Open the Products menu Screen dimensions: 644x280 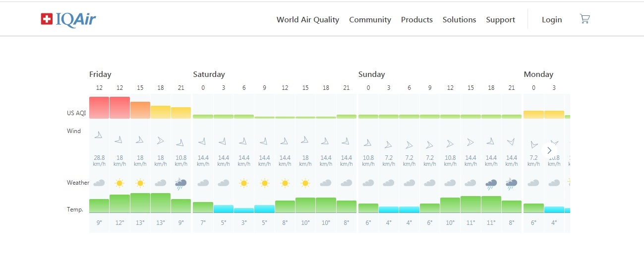point(416,20)
